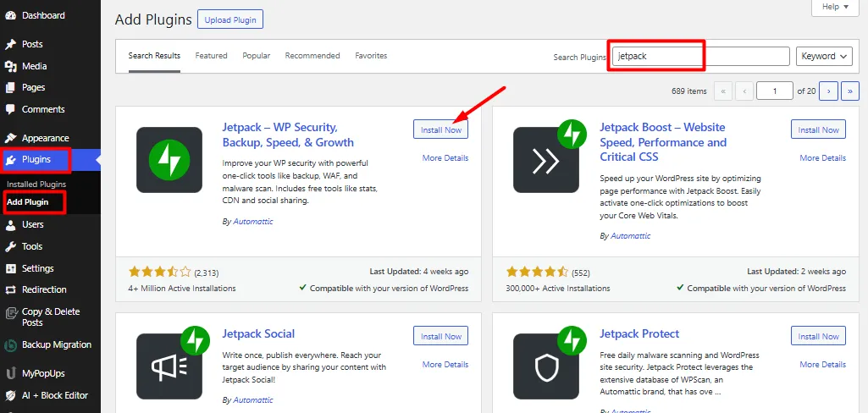The height and width of the screenshot is (413, 868).
Task: Click the Jetpack Protect shield logo
Action: pyautogui.click(x=546, y=366)
